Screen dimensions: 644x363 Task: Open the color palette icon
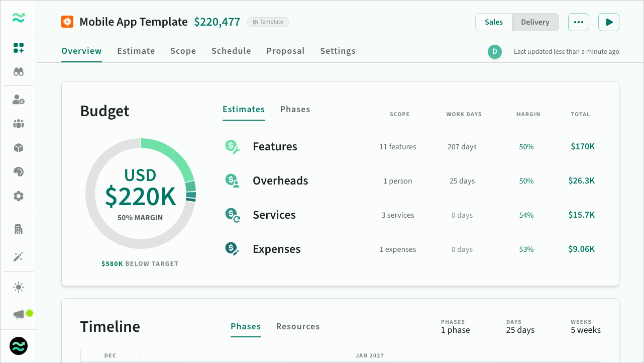(19, 172)
